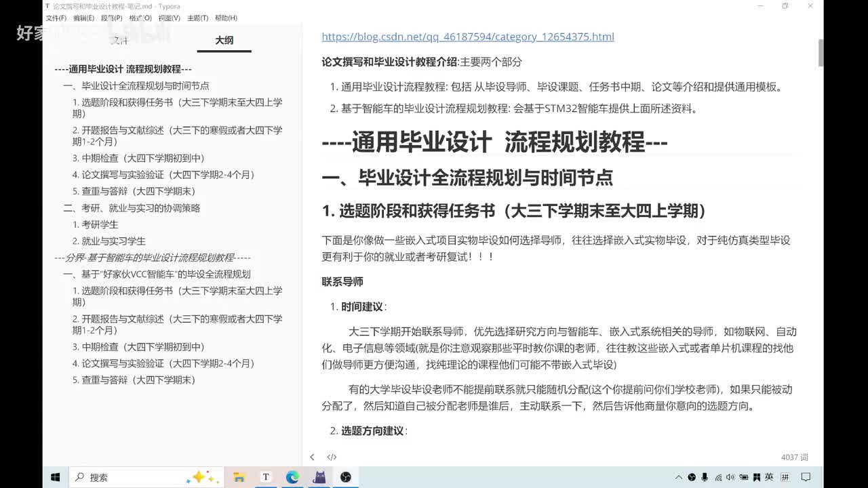Screen dimensions: 868x488
Task: Open OBS Studio from the taskbar
Action: tap(346, 477)
